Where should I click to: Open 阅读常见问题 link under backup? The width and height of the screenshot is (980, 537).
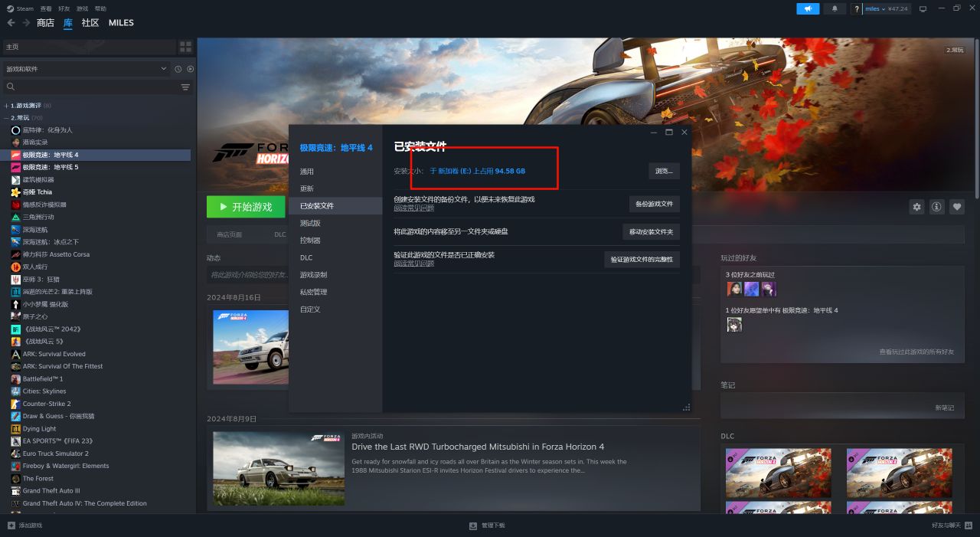(414, 208)
